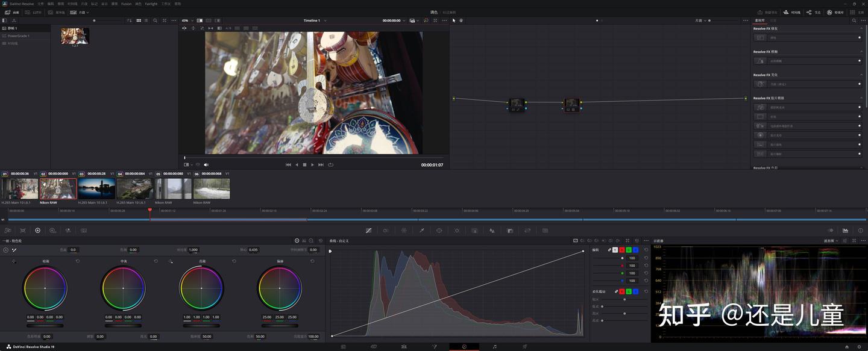This screenshot has height=351, width=868.
Task: Reset the Gamma color wheel
Action: point(156,261)
